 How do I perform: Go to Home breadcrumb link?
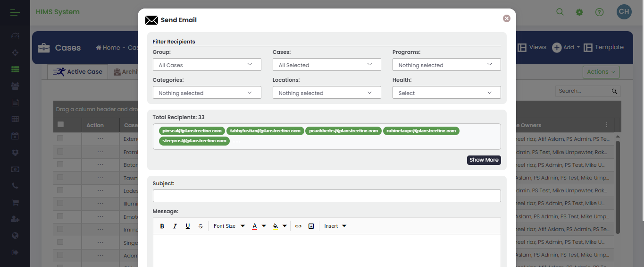(108, 48)
